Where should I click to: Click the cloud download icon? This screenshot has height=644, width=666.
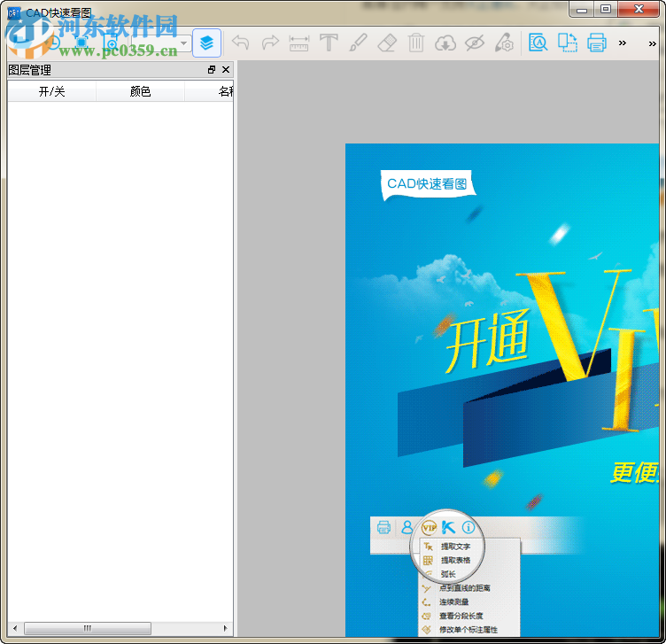coord(445,43)
